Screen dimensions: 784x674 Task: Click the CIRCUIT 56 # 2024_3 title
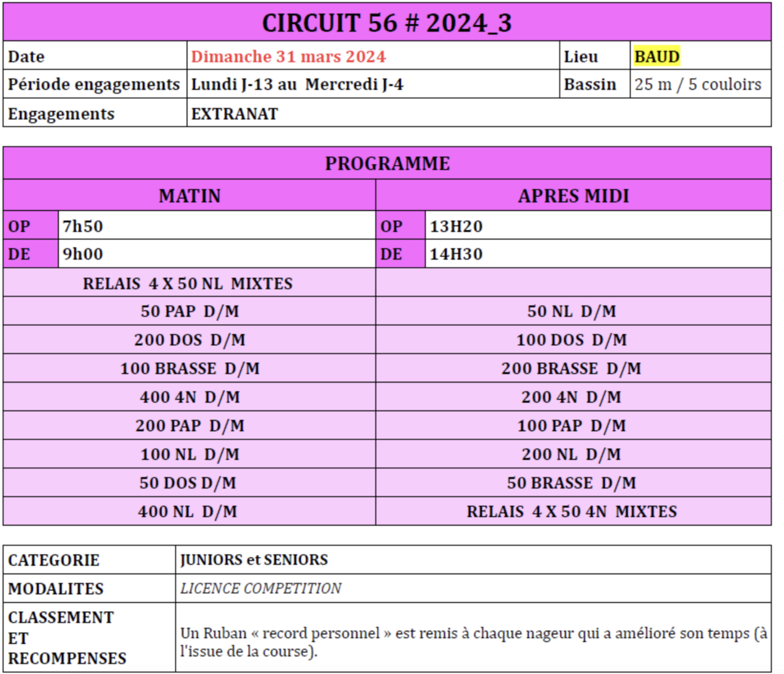(387, 23)
